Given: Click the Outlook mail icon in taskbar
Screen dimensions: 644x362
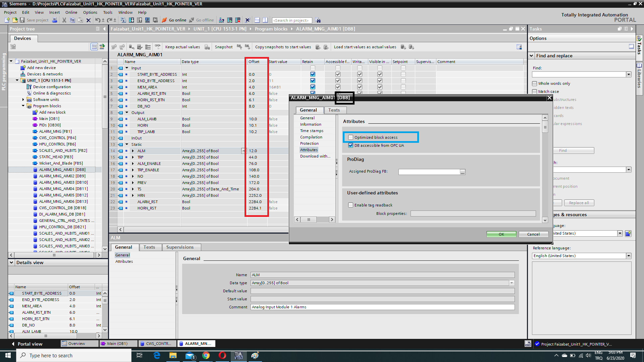Looking at the screenshot, I should 190,355.
